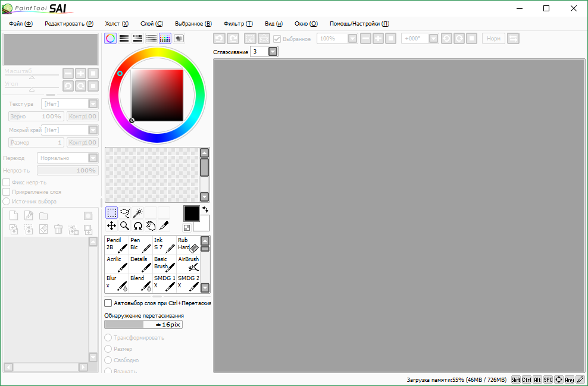Click the white background color swatch
The image size is (588, 386).
[x=203, y=225]
